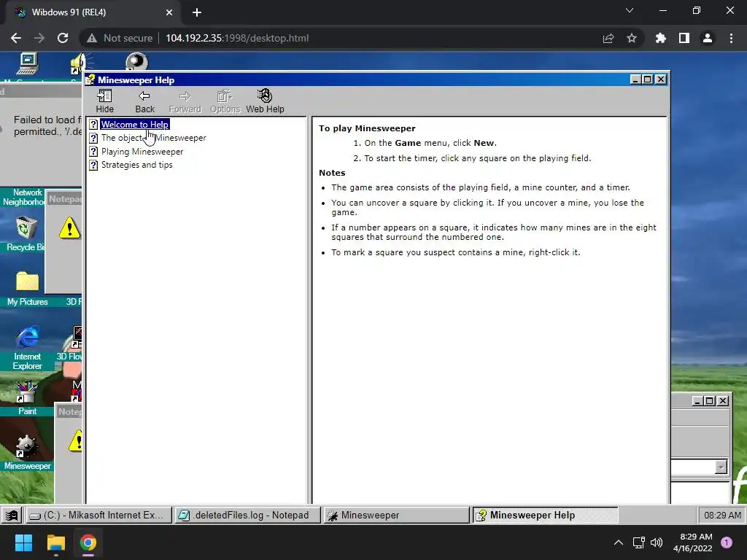Open the Chrome profile icon

(x=708, y=38)
